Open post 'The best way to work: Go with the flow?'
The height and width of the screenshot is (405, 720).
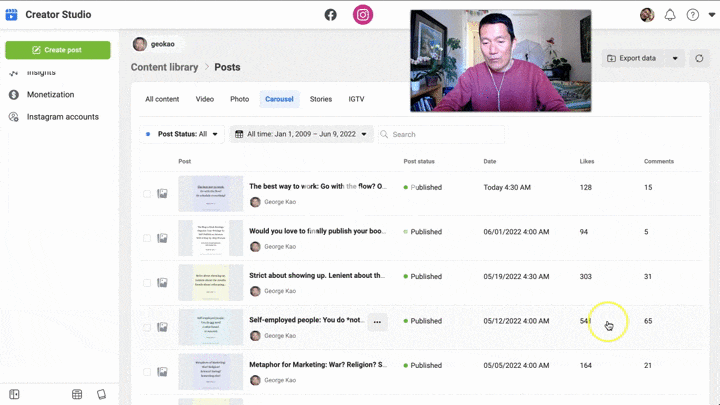point(318,186)
